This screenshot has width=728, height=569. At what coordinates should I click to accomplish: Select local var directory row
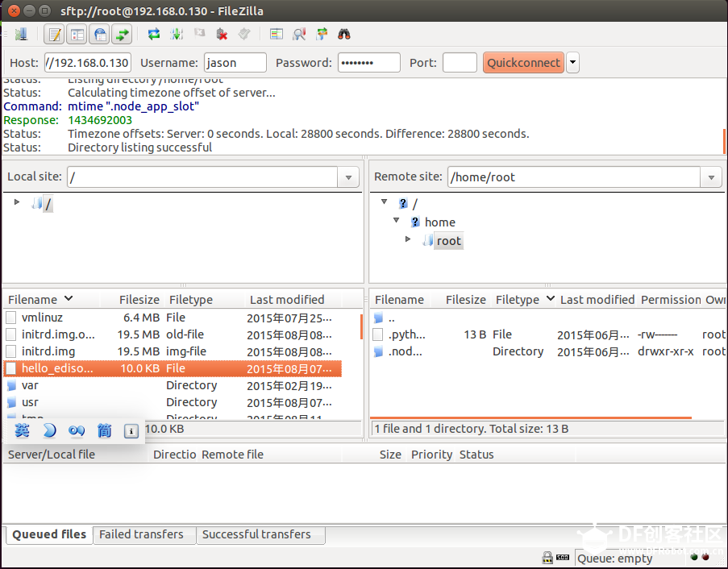[173, 386]
